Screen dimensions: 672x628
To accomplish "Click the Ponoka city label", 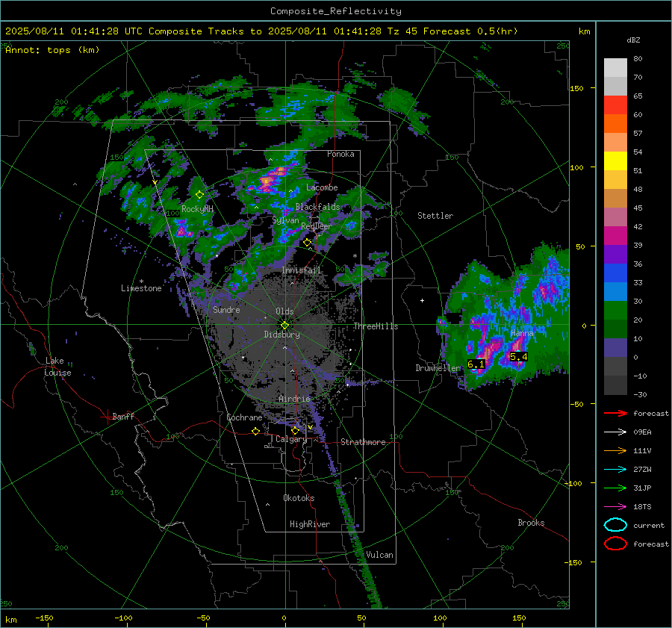I will pos(340,154).
